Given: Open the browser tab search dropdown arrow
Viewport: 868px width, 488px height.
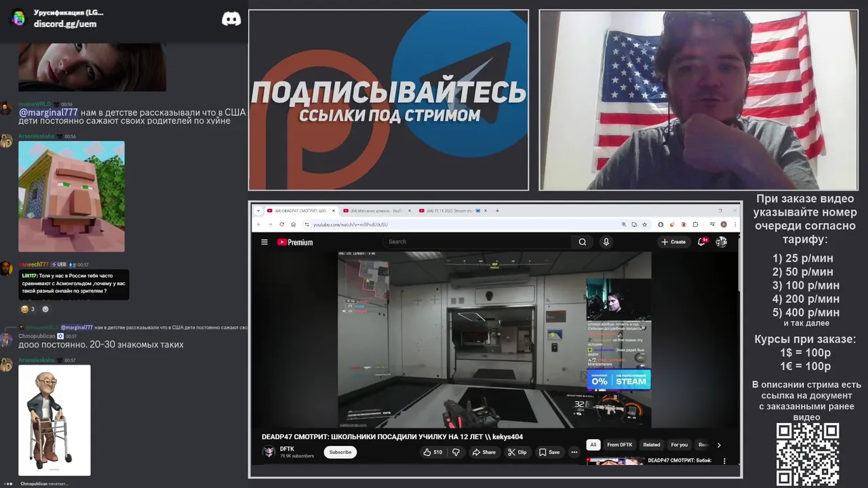Looking at the screenshot, I should pos(257,211).
